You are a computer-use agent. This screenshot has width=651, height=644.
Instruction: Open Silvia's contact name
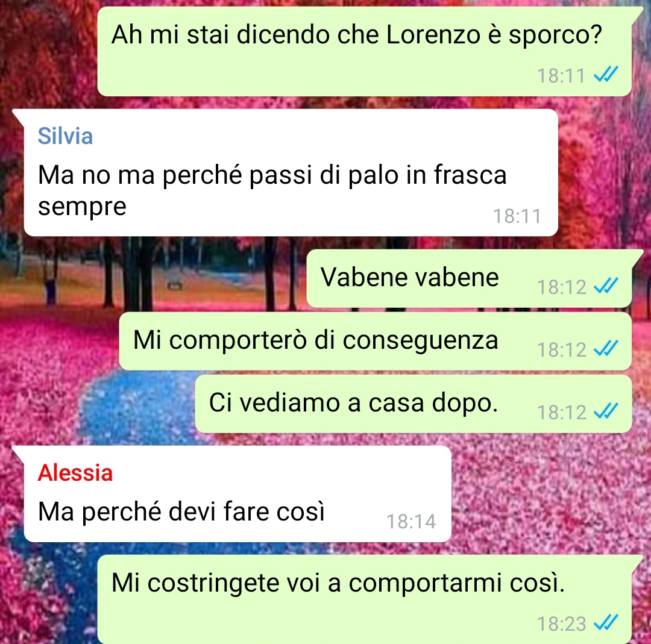[65, 136]
